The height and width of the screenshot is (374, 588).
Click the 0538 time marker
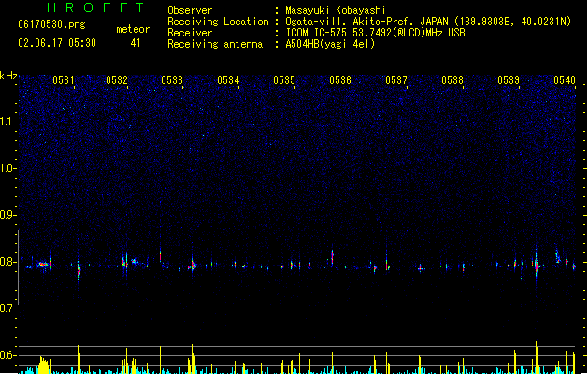click(x=452, y=80)
